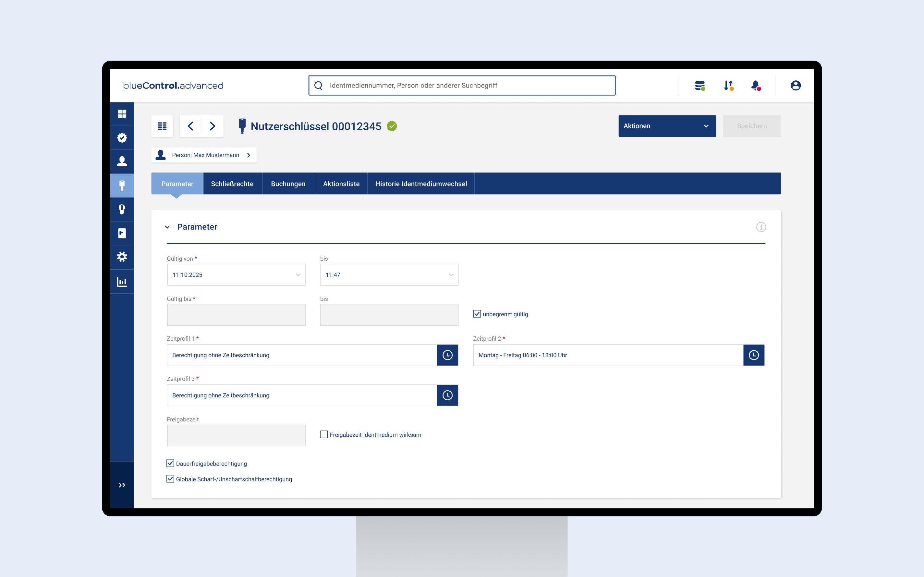The height and width of the screenshot is (577, 924).
Task: Open the notifications bell icon
Action: tap(755, 86)
